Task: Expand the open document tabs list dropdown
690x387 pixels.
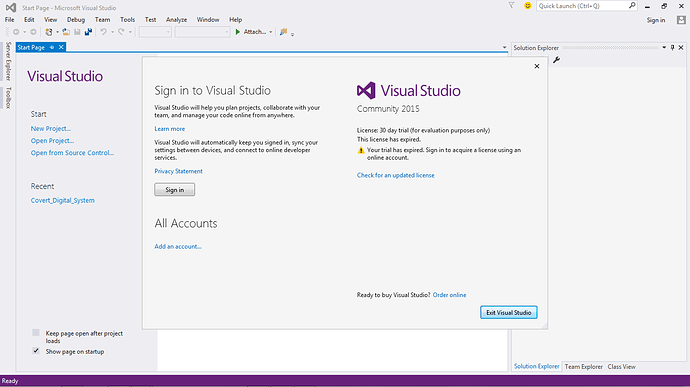Action: (504, 48)
